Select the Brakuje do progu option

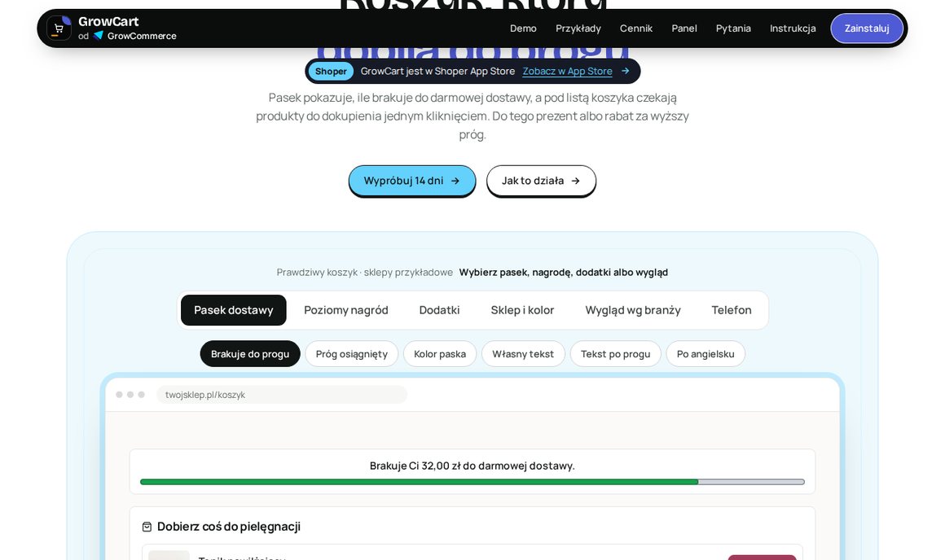(250, 354)
